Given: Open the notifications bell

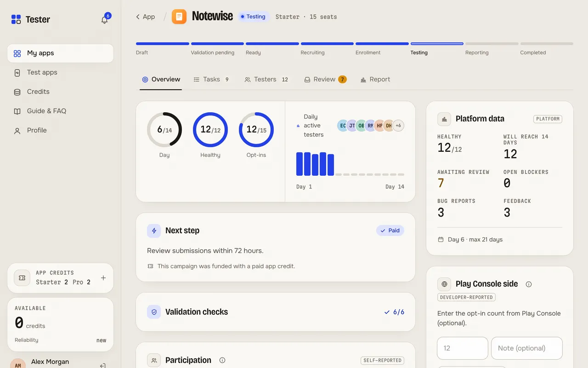Looking at the screenshot, I should coord(105,20).
